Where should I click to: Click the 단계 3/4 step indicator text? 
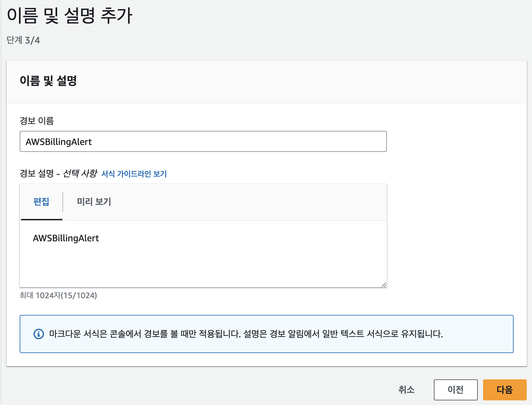tap(23, 40)
